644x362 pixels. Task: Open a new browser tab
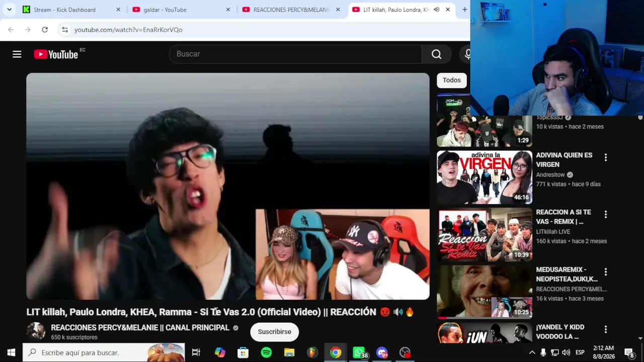(x=464, y=10)
